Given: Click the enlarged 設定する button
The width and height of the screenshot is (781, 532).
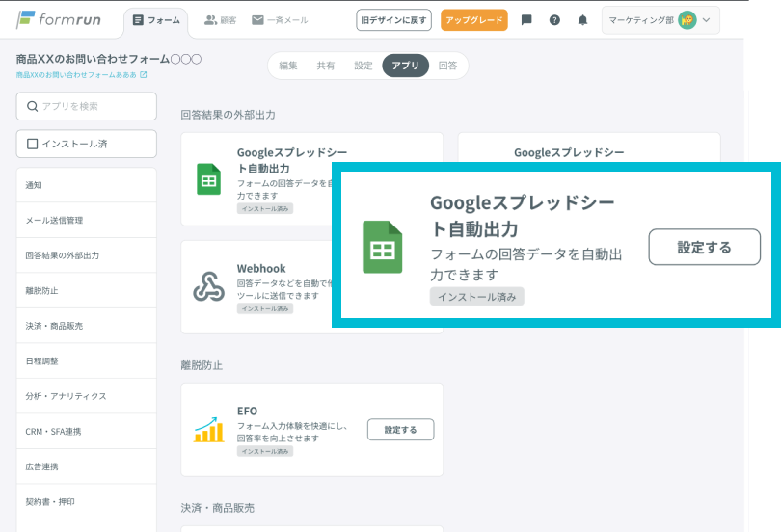Looking at the screenshot, I should 704,247.
